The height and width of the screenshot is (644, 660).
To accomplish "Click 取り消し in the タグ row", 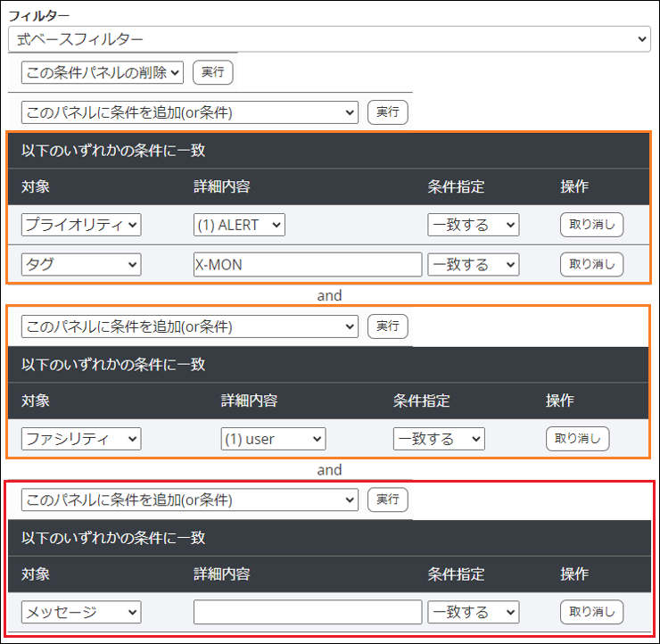I will tap(591, 264).
